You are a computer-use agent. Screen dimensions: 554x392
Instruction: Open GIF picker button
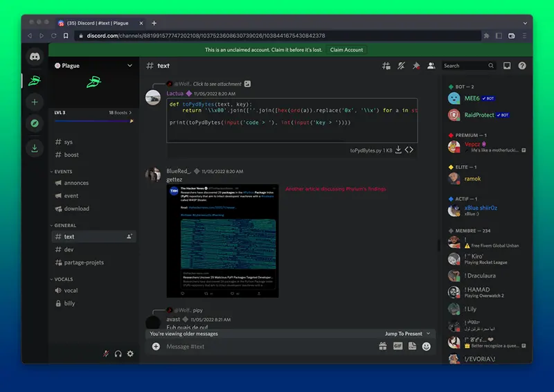pos(397,346)
